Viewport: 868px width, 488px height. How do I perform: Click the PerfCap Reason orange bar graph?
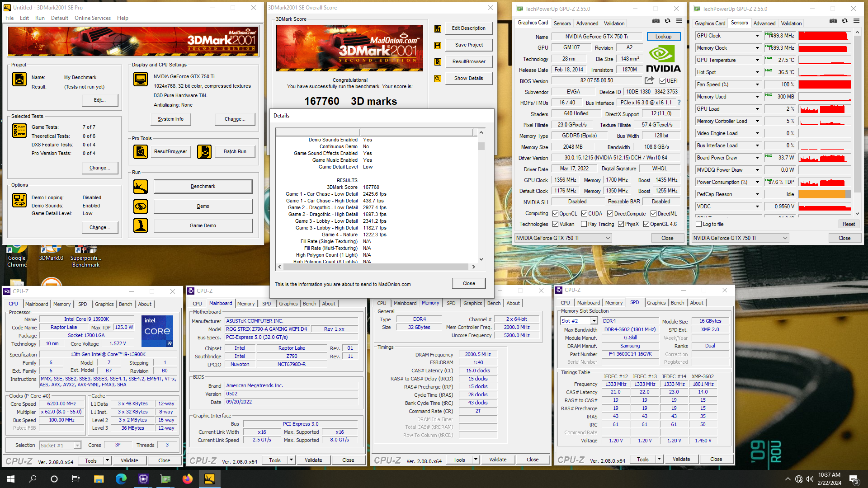pos(825,194)
